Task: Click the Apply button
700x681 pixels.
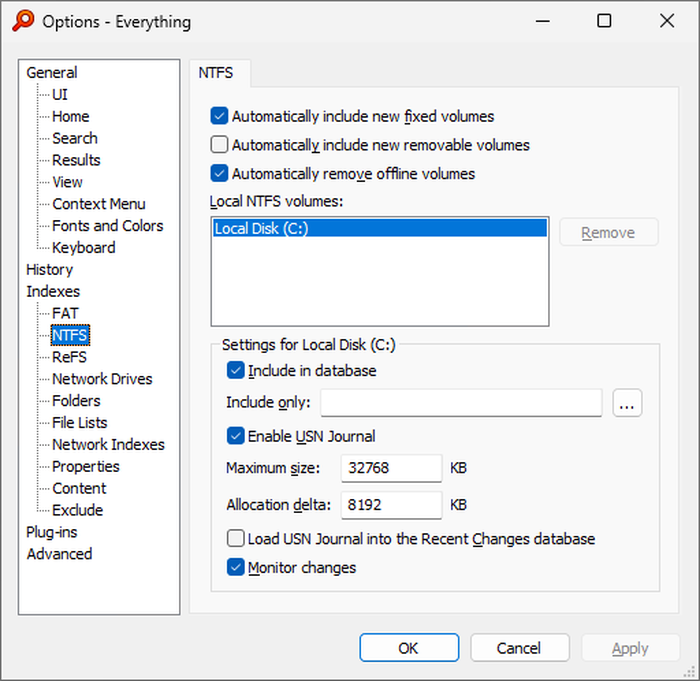Action: [630, 648]
